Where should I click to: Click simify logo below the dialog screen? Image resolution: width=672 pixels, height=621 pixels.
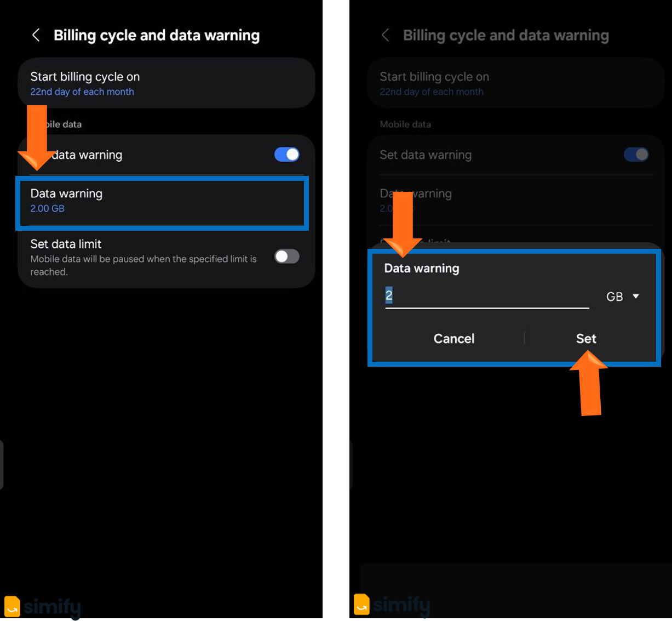[x=392, y=605]
